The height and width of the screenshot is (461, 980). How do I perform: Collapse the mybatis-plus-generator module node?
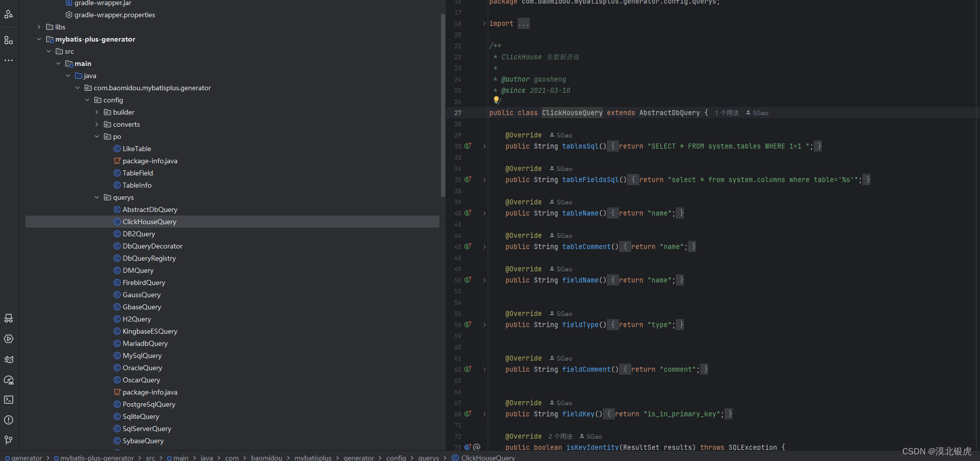click(39, 39)
